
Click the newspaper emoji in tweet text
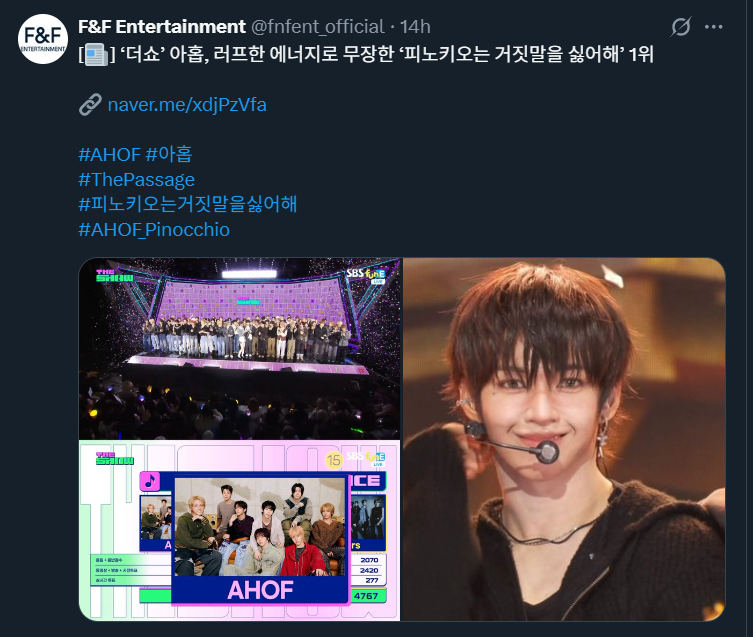point(97,55)
